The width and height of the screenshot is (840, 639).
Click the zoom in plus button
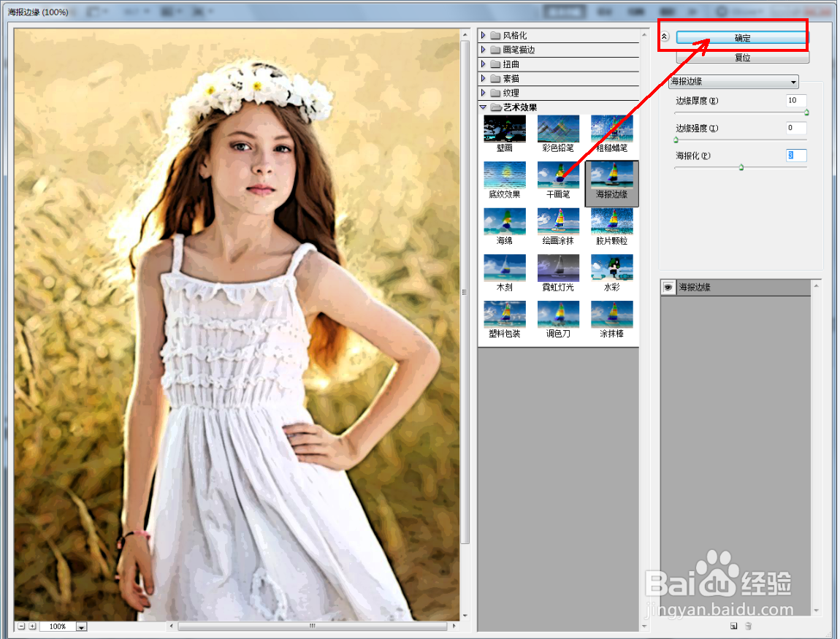point(33,626)
